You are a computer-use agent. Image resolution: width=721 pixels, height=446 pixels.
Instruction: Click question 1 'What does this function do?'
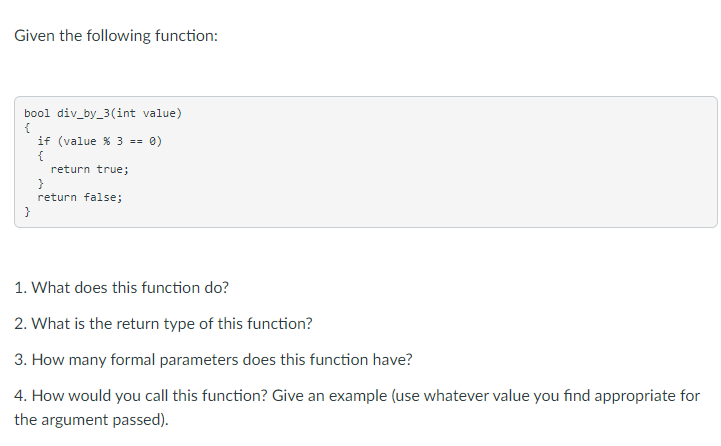click(121, 287)
